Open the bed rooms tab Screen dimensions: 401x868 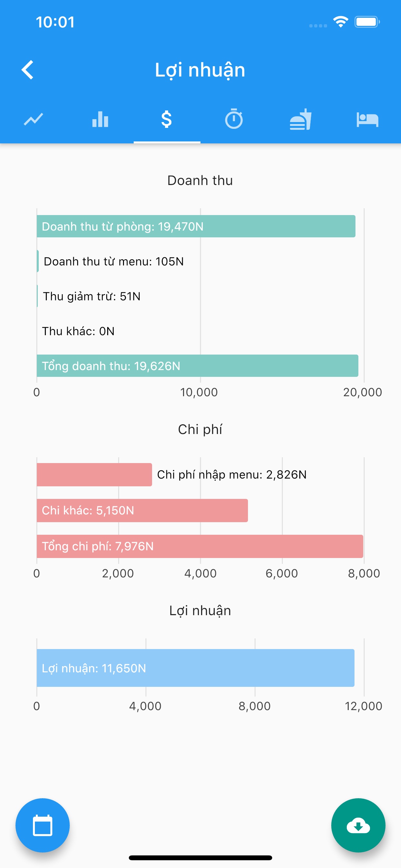367,119
